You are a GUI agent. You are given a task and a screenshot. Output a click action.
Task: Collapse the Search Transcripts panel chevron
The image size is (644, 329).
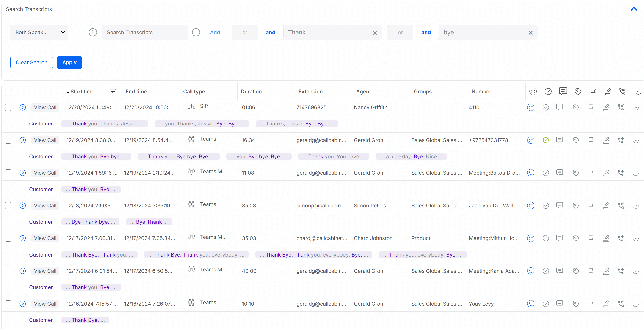coord(634,9)
